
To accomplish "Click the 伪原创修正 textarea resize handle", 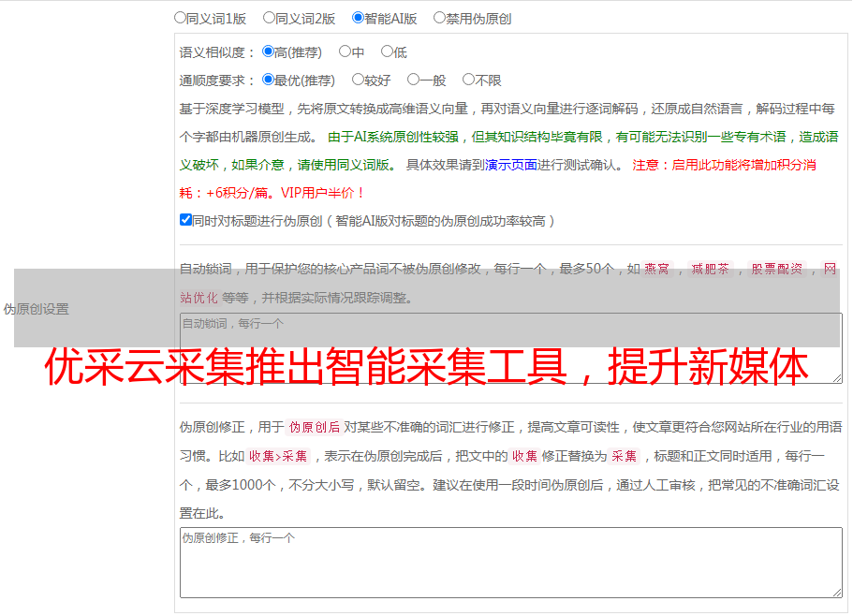I will click(837, 593).
